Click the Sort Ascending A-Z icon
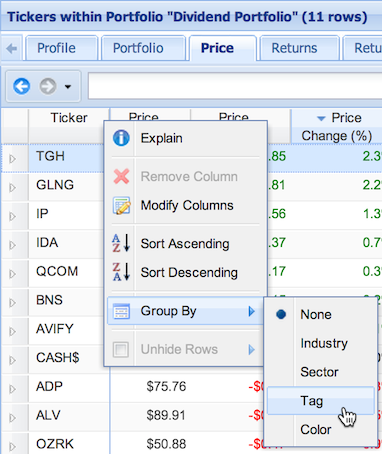The height and width of the screenshot is (454, 382). pos(121,243)
